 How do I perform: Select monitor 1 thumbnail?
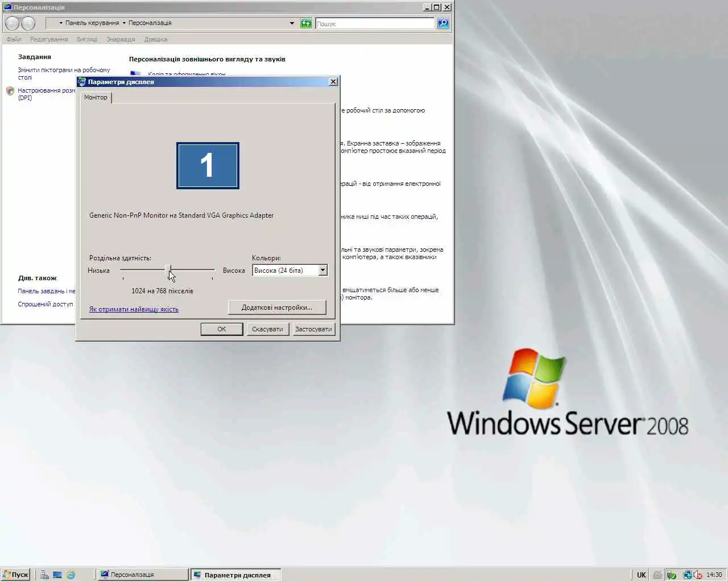click(208, 165)
